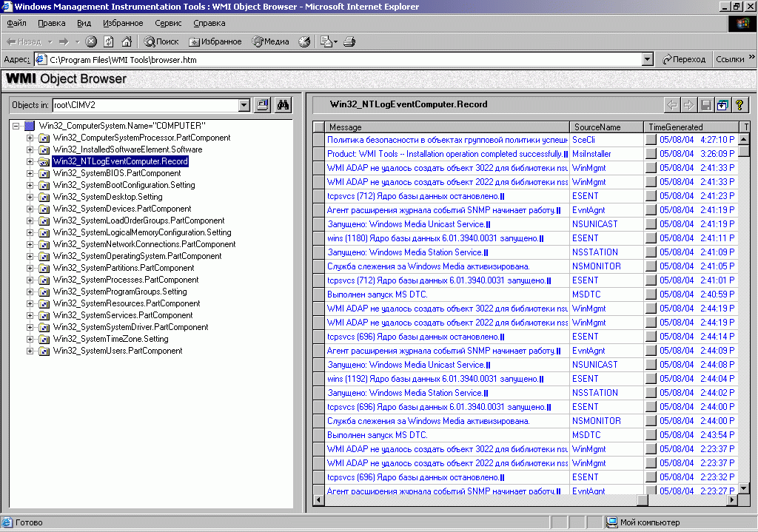This screenshot has width=758, height=532.
Task: Click the yellow Help question mark icon
Action: pos(739,105)
